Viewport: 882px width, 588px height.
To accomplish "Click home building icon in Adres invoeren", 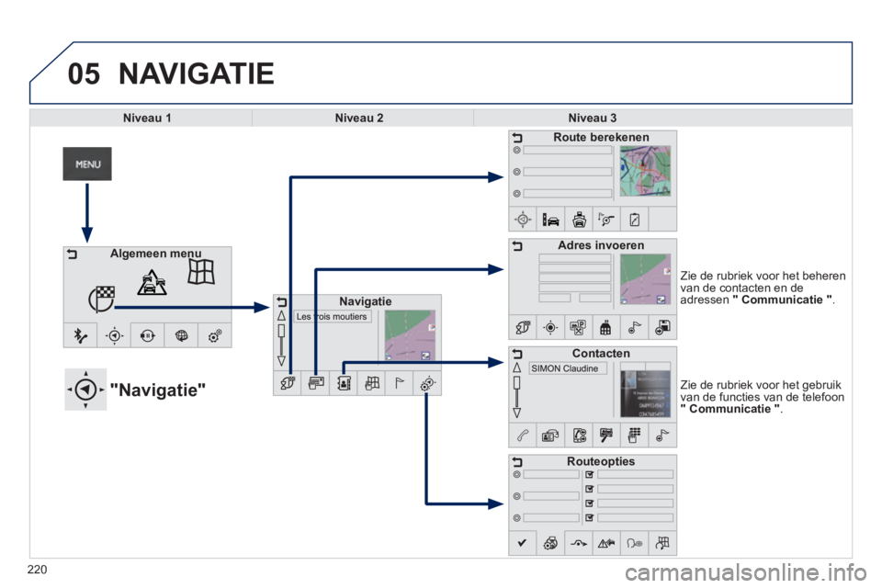I will pos(606,327).
